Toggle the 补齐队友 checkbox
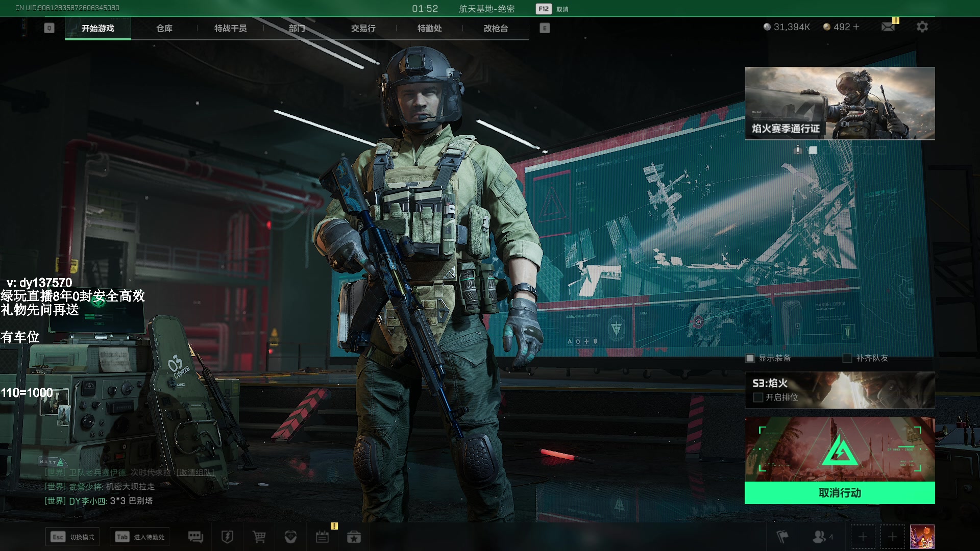980x551 pixels. pyautogui.click(x=847, y=358)
